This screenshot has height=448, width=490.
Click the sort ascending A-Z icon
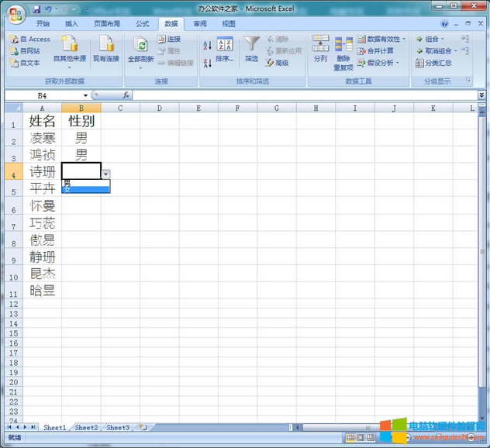point(207,43)
